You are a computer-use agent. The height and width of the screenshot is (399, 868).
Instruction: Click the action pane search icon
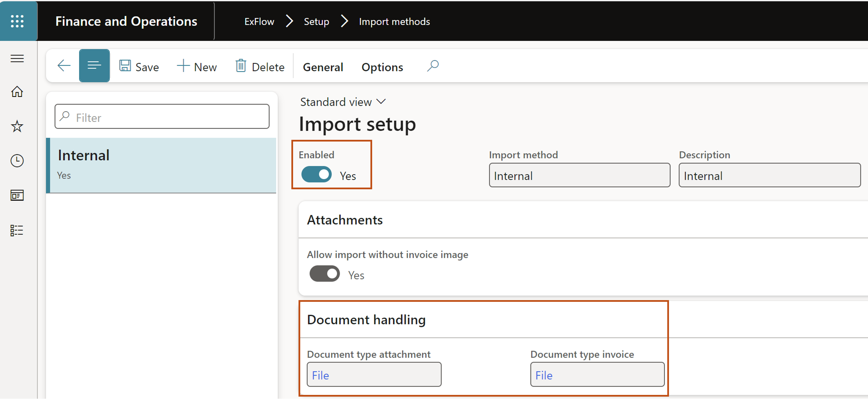pyautogui.click(x=433, y=65)
